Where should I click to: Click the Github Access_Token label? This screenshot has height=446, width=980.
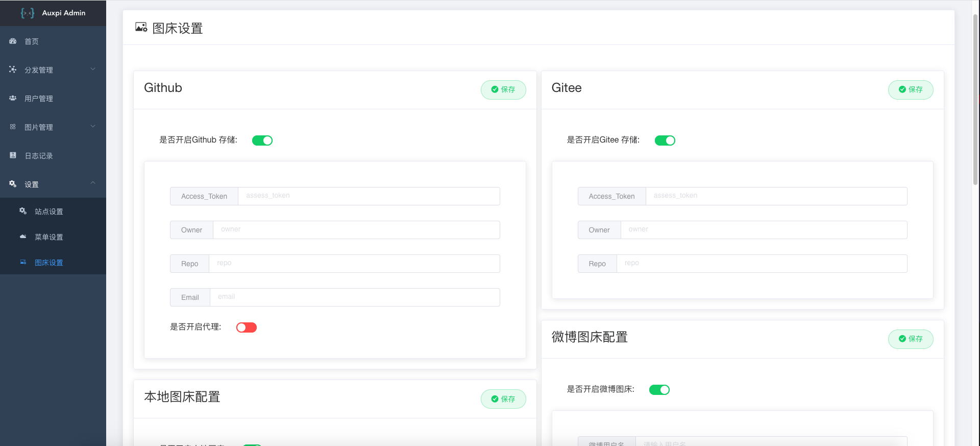(x=204, y=196)
